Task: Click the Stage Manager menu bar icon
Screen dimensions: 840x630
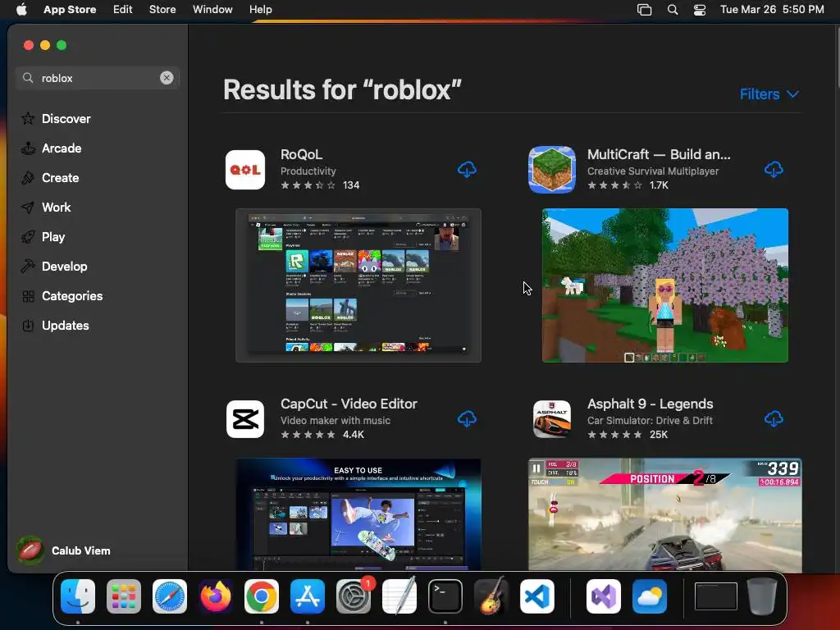Action: tap(645, 10)
